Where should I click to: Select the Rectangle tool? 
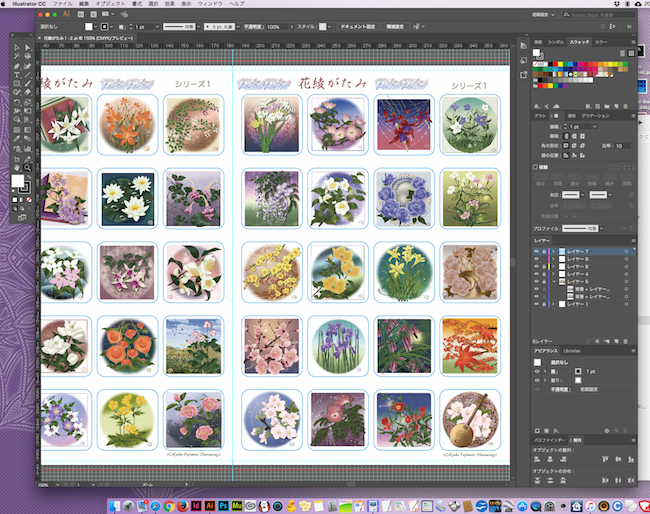click(x=17, y=83)
